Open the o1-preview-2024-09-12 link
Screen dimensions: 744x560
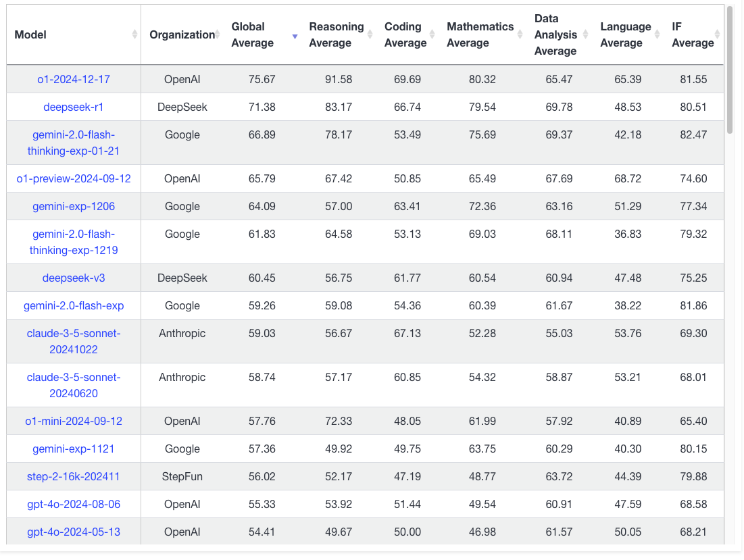click(x=74, y=179)
